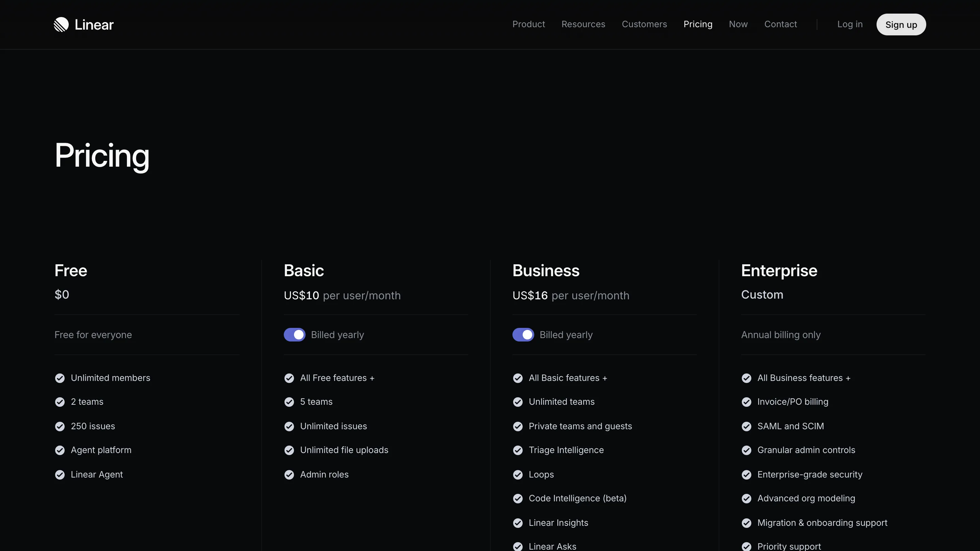Click checkmark icon beside All Basic features
Viewport: 980px width, 551px height.
tap(518, 378)
